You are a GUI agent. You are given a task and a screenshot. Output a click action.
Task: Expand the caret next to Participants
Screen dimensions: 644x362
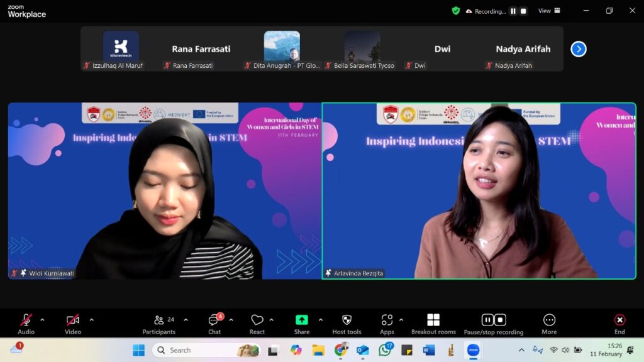point(186,320)
